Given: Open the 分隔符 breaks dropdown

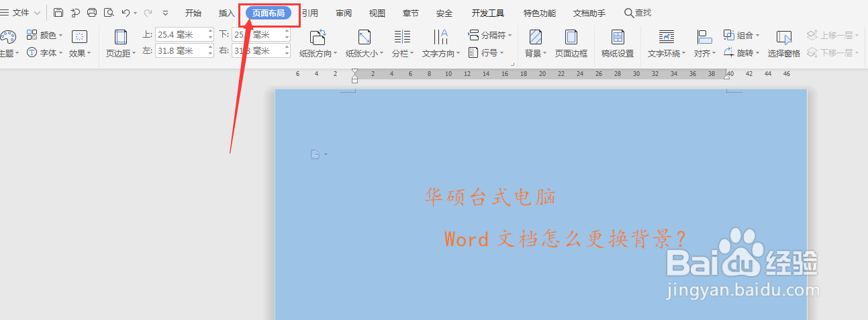Looking at the screenshot, I should [490, 35].
